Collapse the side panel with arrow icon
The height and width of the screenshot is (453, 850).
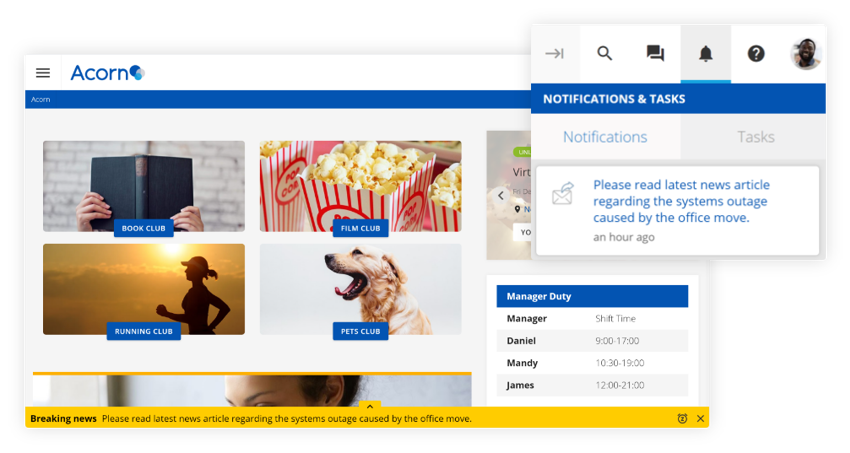pyautogui.click(x=555, y=54)
